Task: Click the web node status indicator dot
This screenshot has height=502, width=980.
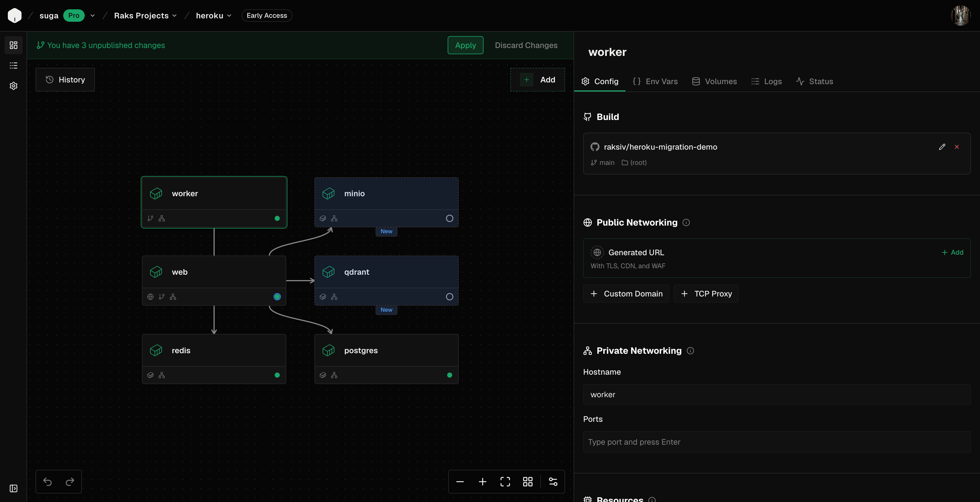Action: [x=277, y=297]
